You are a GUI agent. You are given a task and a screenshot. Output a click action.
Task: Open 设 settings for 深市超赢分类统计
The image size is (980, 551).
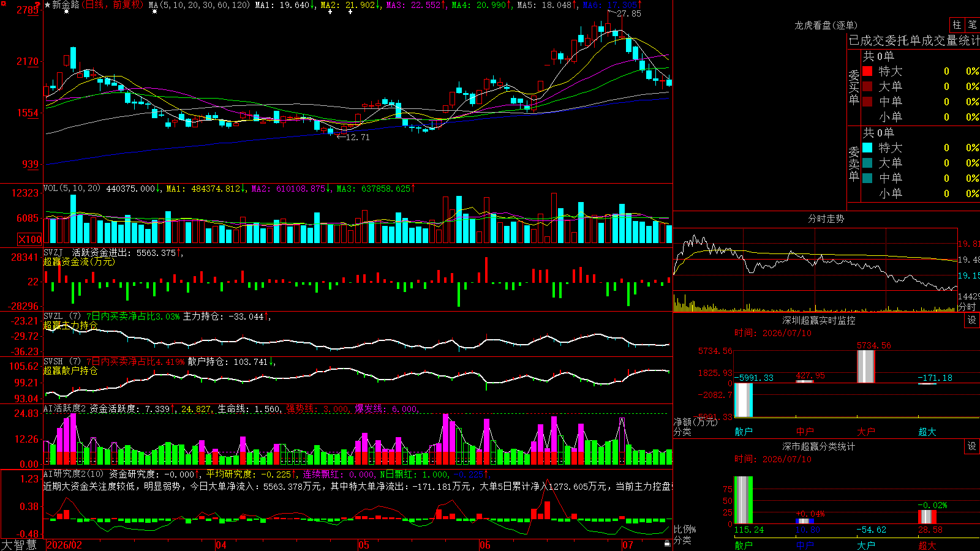coord(972,446)
